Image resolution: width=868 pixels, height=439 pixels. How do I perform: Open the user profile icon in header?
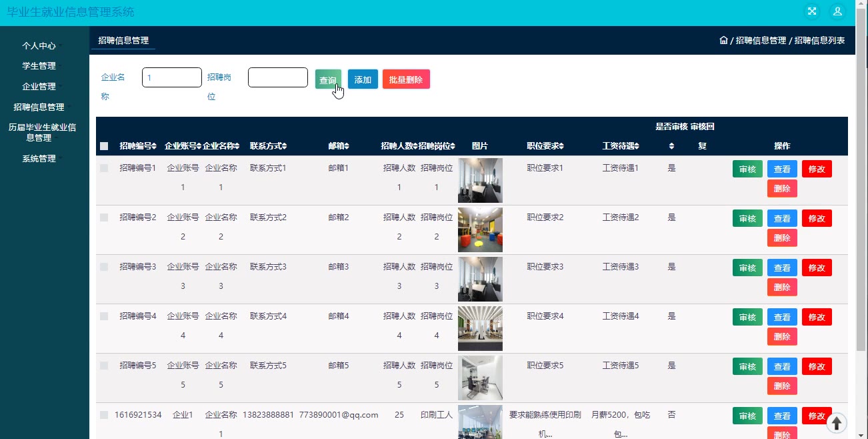click(x=837, y=11)
